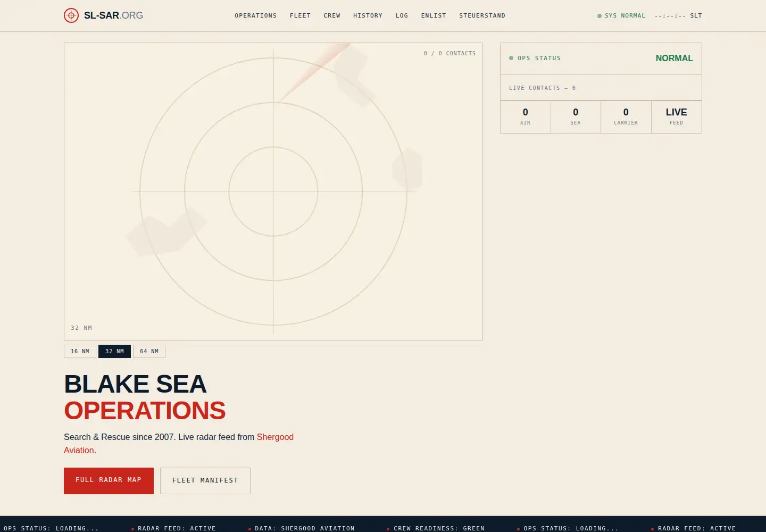Switch radar range to 64 NM
Screen dimensions: 766x532
point(149,351)
